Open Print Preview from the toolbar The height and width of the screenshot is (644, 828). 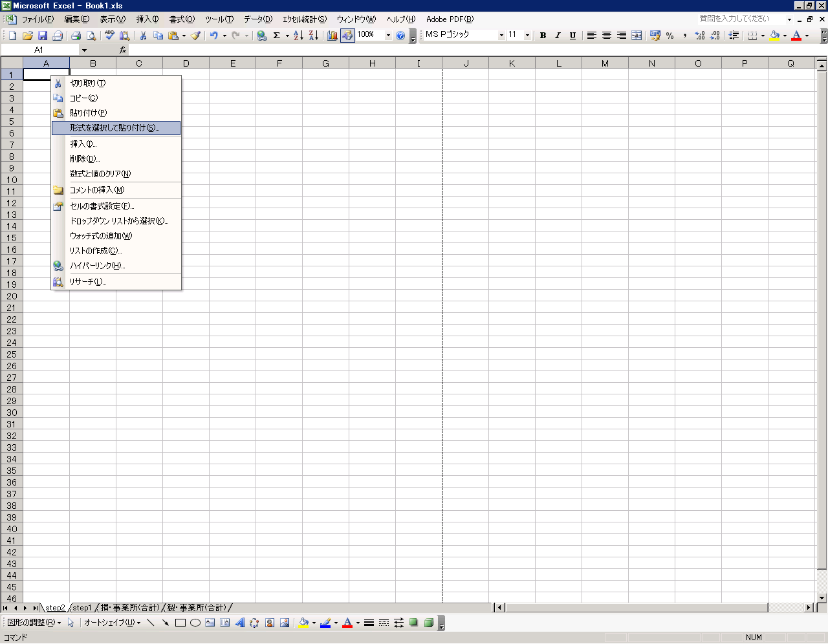point(91,36)
